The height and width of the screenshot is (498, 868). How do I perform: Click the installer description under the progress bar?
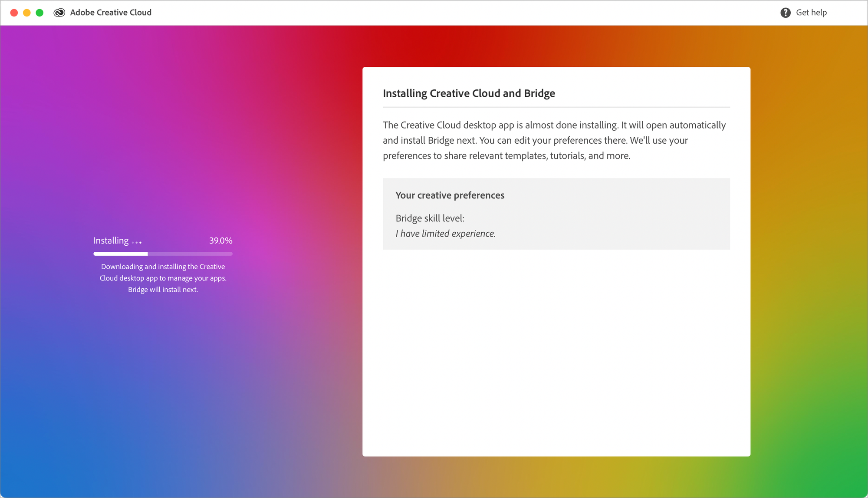(x=162, y=278)
